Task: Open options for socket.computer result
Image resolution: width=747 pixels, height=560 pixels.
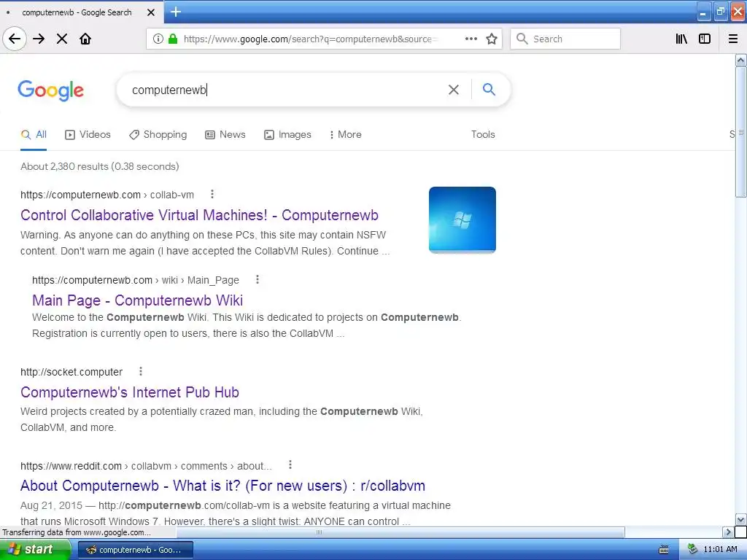Action: (141, 371)
